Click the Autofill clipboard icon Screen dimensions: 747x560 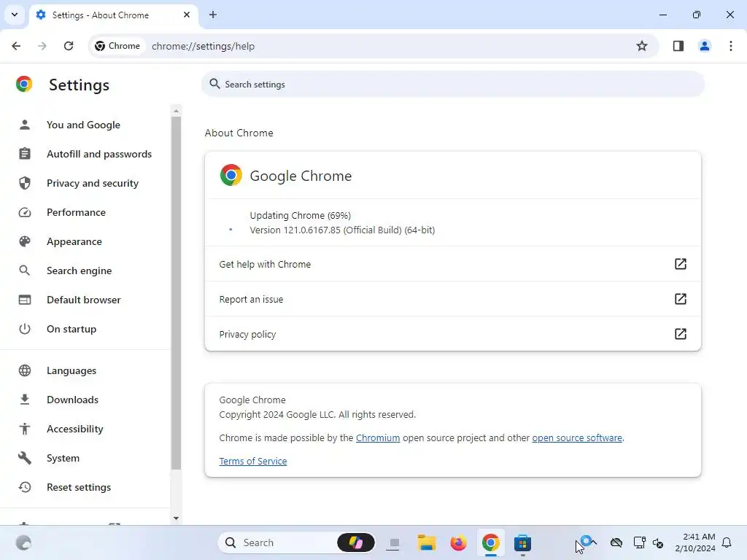point(25,154)
